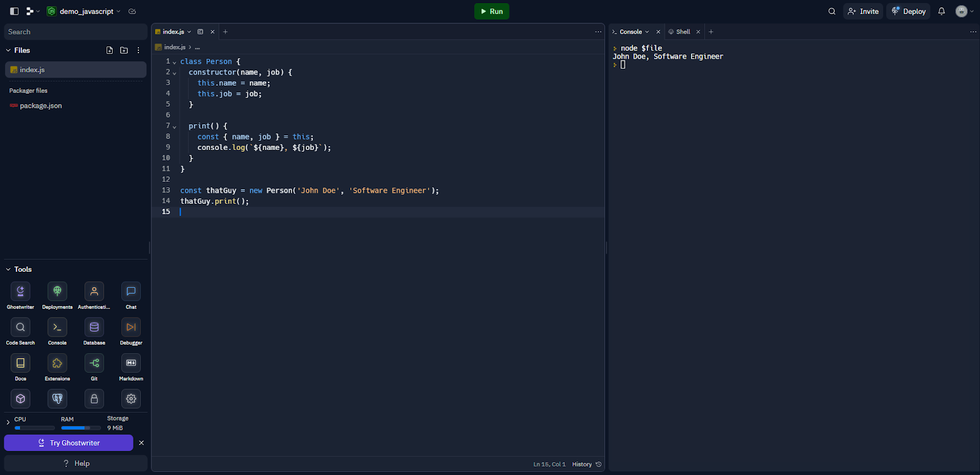Image resolution: width=980 pixels, height=475 pixels.
Task: Click the Search input field
Action: tap(75, 32)
